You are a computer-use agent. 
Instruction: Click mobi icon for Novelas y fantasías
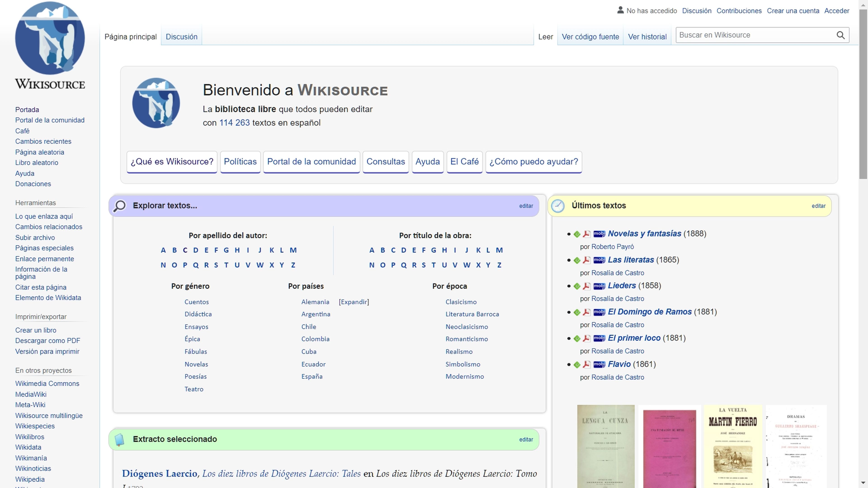599,234
